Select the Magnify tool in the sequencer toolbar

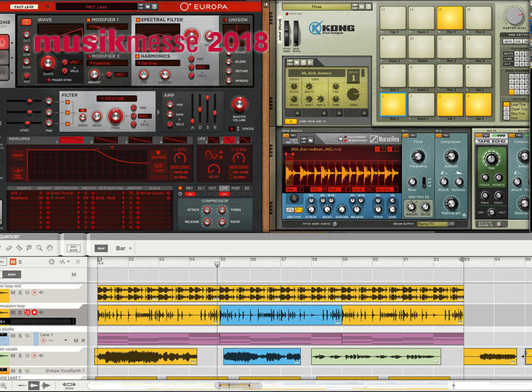tap(39, 248)
